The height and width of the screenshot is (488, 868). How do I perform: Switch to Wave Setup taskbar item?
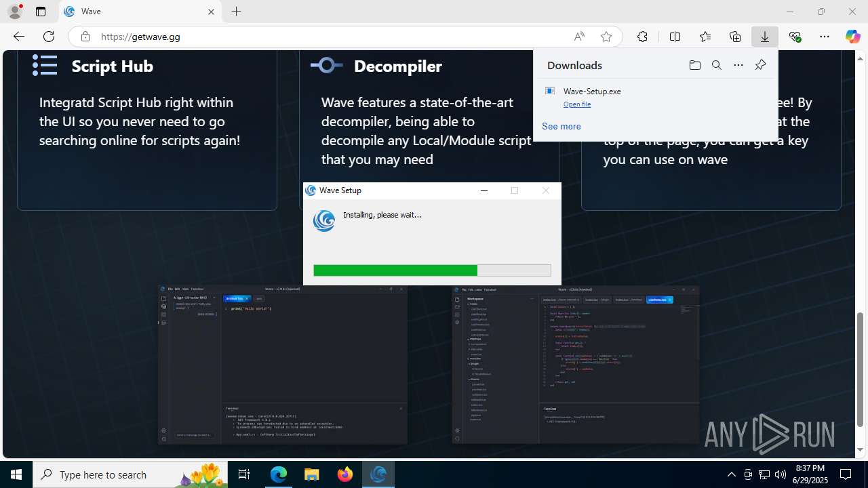tap(378, 474)
